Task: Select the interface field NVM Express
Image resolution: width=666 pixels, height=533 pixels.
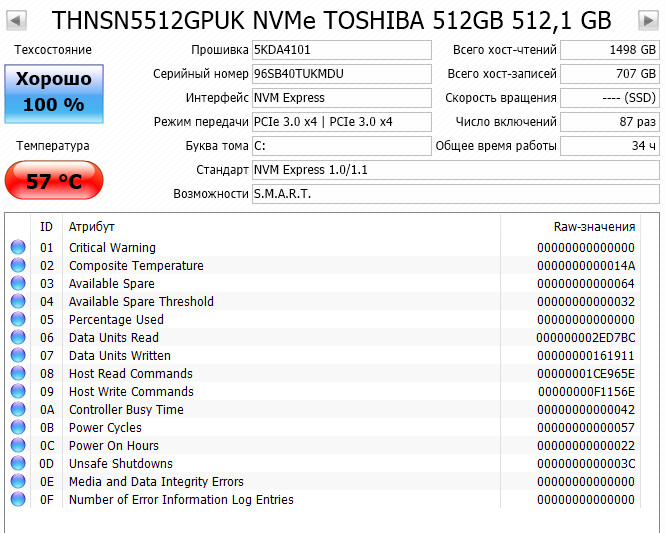Action: tap(341, 98)
